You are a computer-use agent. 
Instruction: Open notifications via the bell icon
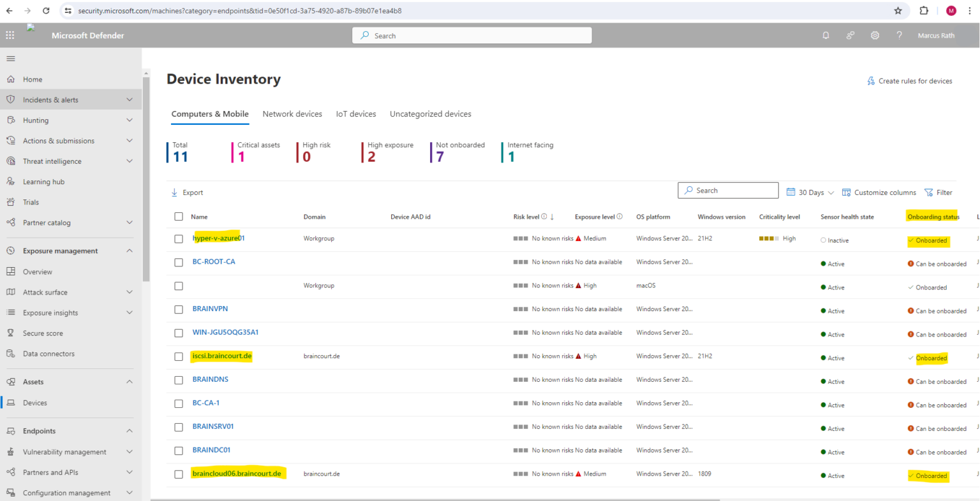826,35
